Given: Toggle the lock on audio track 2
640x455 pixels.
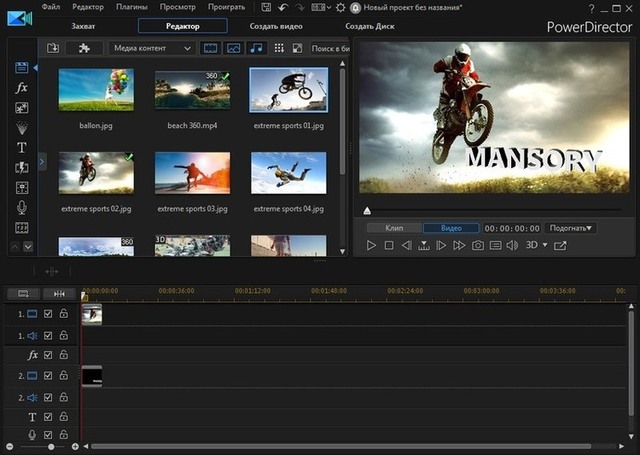Looking at the screenshot, I should point(63,397).
